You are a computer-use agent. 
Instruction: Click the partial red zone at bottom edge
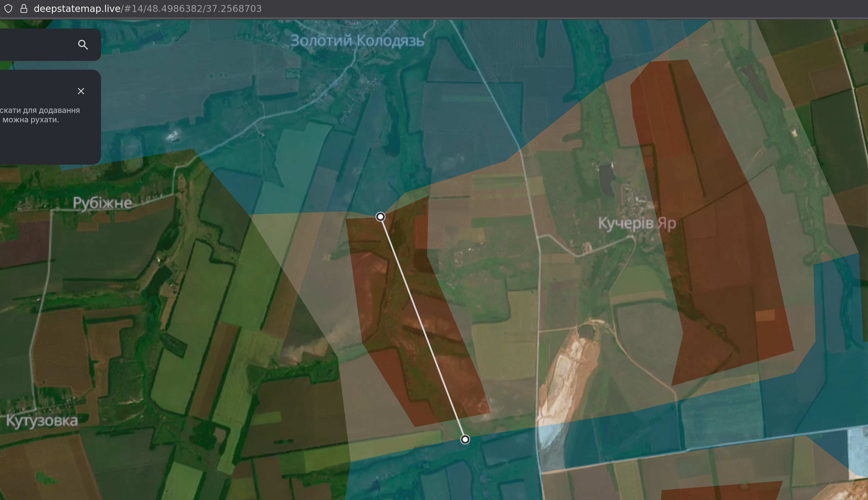coord(721,493)
